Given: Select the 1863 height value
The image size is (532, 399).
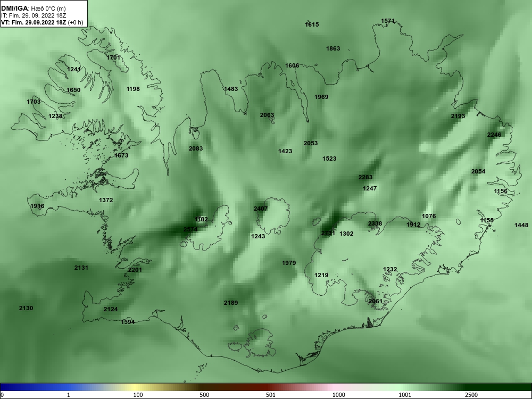Looking at the screenshot, I should 333,48.
